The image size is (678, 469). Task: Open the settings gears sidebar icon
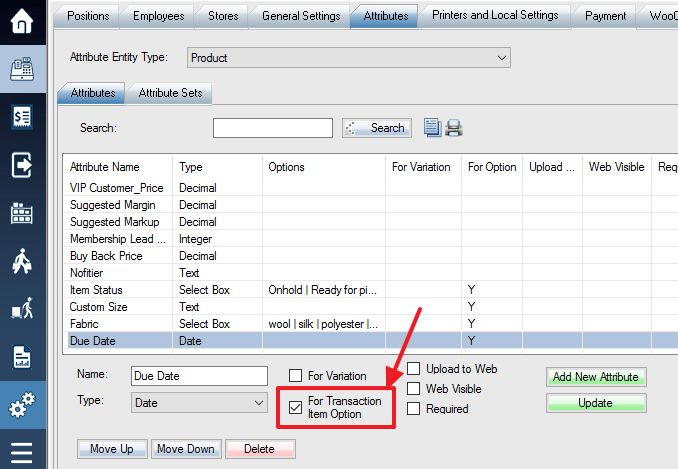coord(22,405)
